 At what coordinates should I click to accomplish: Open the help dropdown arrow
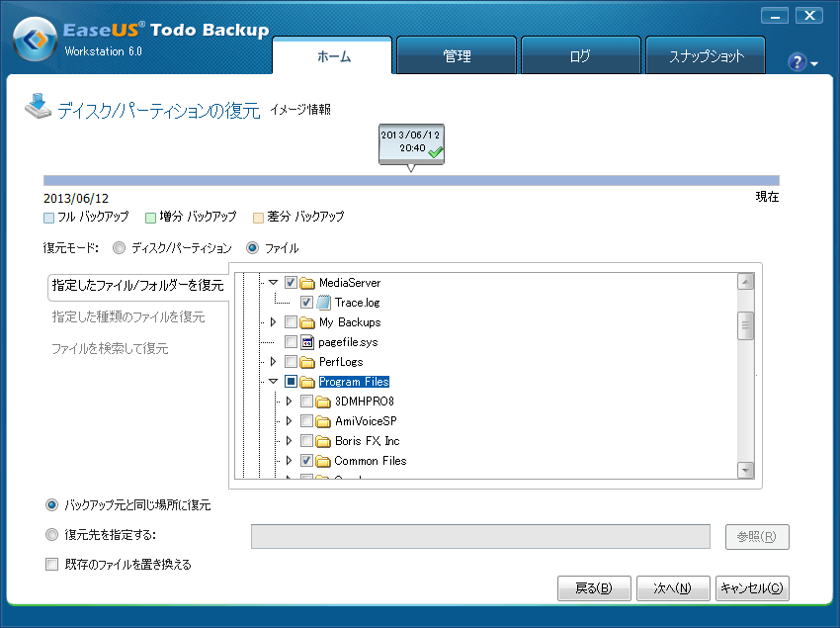(814, 64)
